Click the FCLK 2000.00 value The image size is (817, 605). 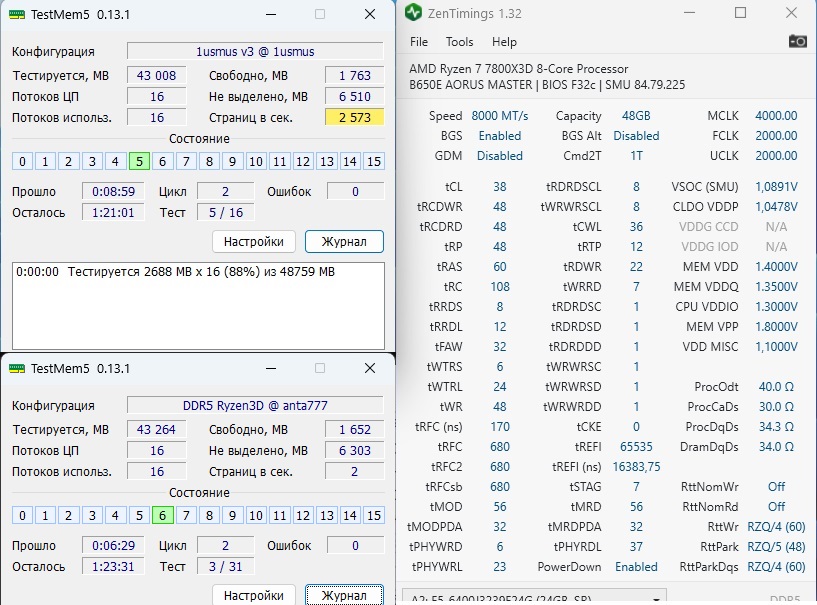pos(776,135)
